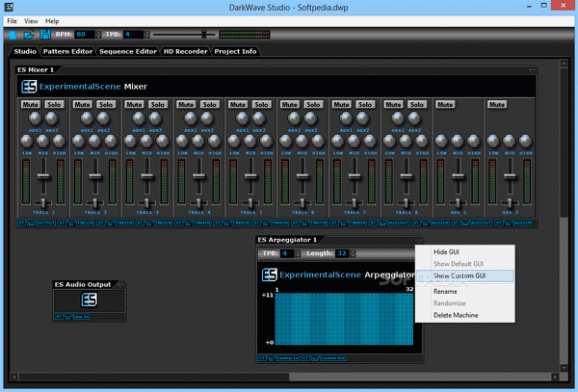
Task: Select Delete Machine from the context menu
Action: [465, 315]
